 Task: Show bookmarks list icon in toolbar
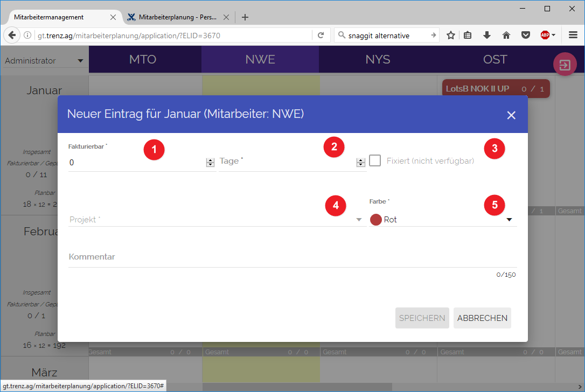468,36
